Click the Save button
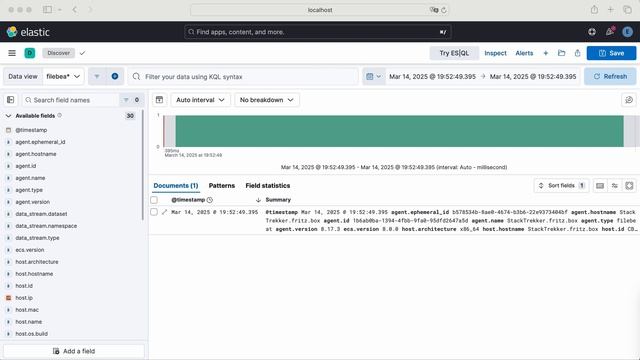Screen dimensions: 640x360 [611, 53]
